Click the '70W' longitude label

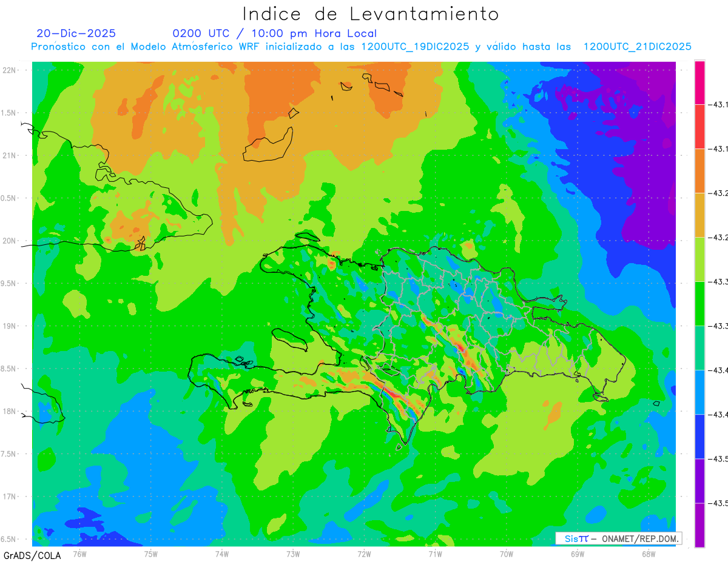[x=507, y=554]
